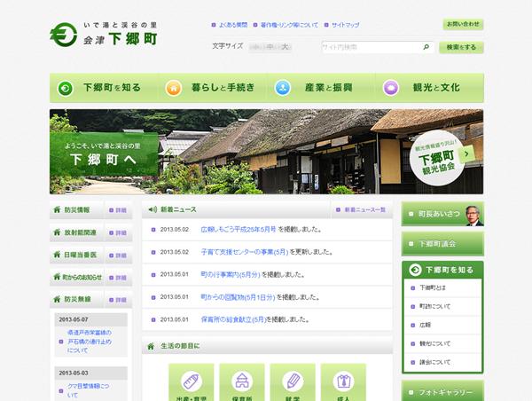
Task: Open 町の行事案内(5月分) news link
Action: click(x=231, y=274)
